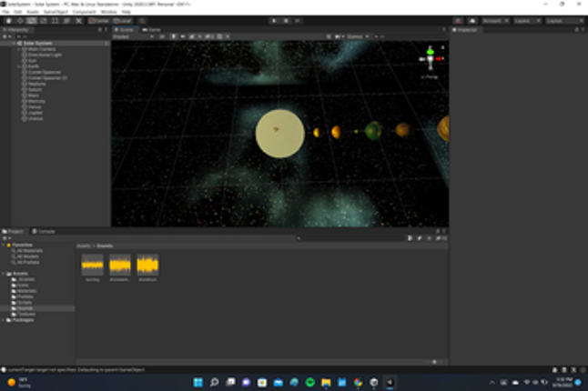Open the Layers dropdown
Image resolution: width=588 pixels, height=391 pixels.
coord(527,21)
